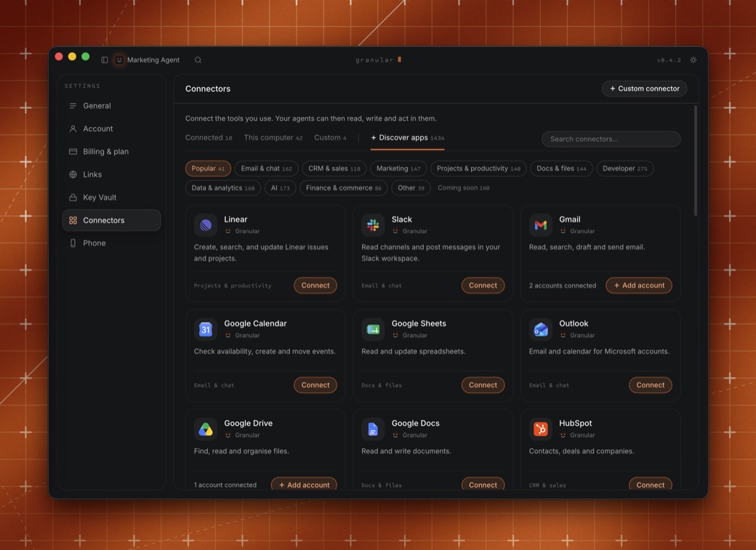Click the Marketing Agent smiley icon
Viewport: 756px width, 550px height.
(x=119, y=60)
